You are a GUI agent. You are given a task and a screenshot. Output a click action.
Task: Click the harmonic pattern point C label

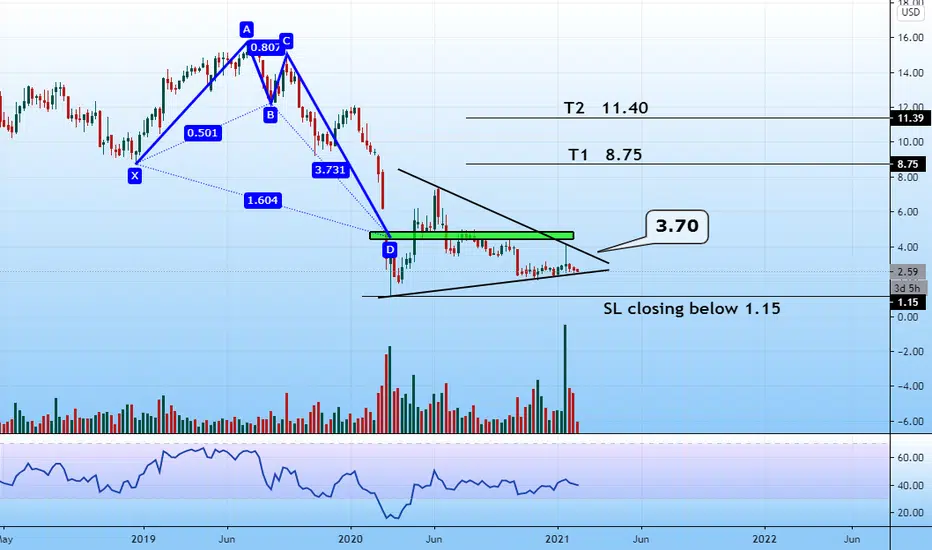click(286, 41)
